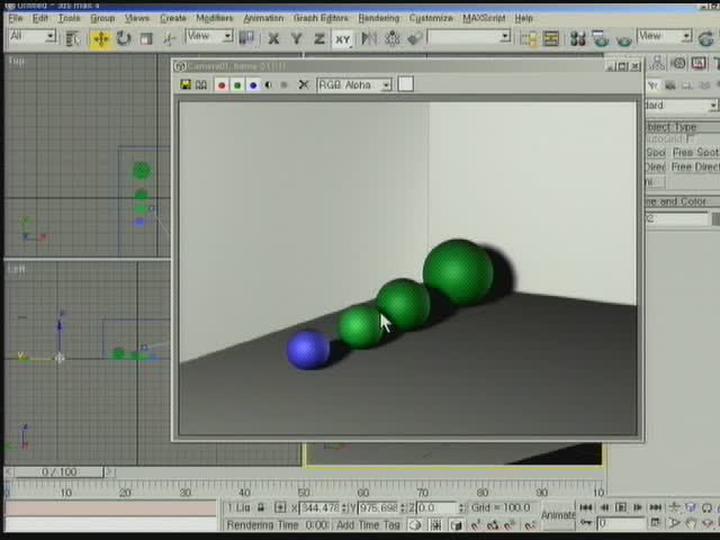Clone the virtual frame buffer window

(x=201, y=84)
